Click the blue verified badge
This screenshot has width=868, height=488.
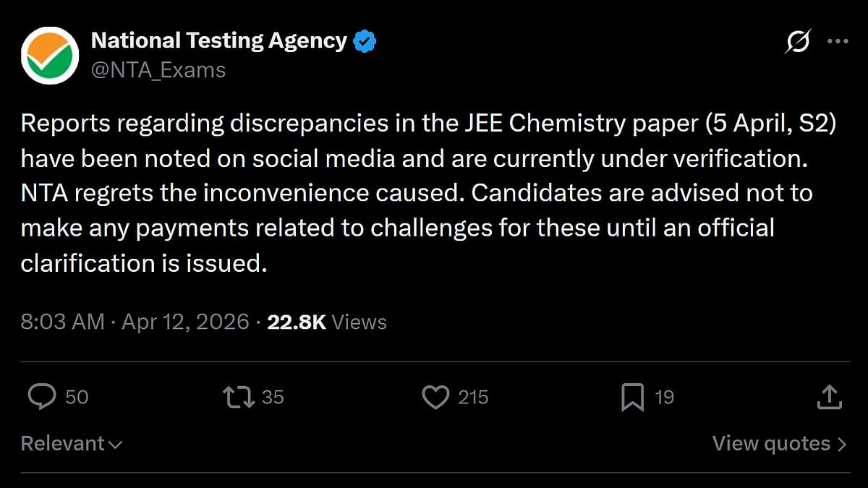365,41
